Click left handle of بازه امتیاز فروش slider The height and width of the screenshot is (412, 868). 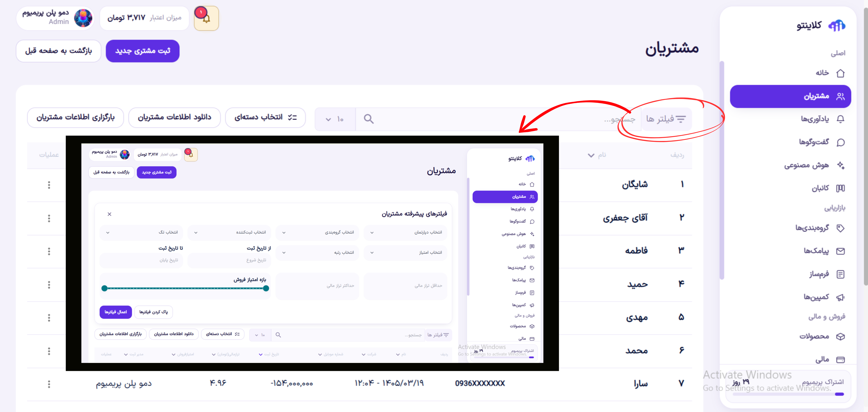[104, 288]
